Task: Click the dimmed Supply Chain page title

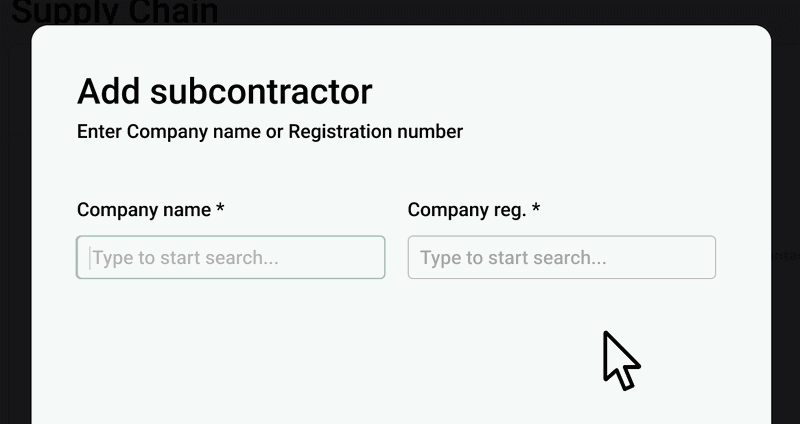Action: (114, 12)
